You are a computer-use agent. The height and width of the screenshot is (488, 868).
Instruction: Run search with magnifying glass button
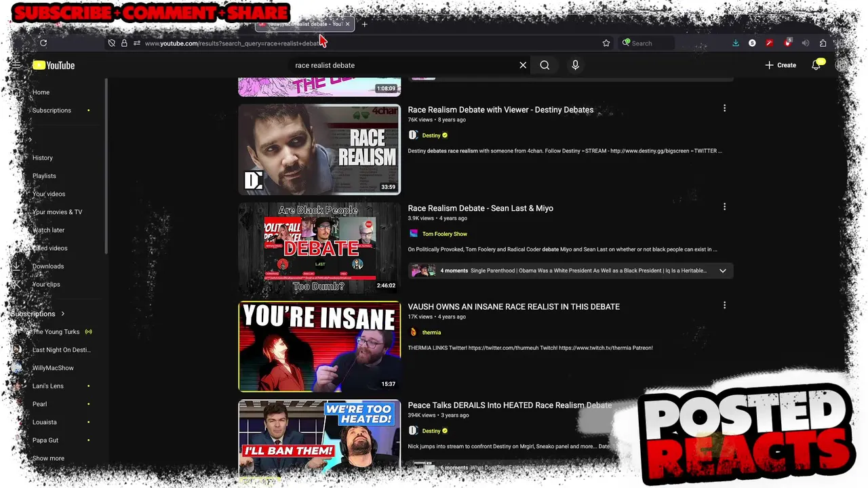(545, 65)
